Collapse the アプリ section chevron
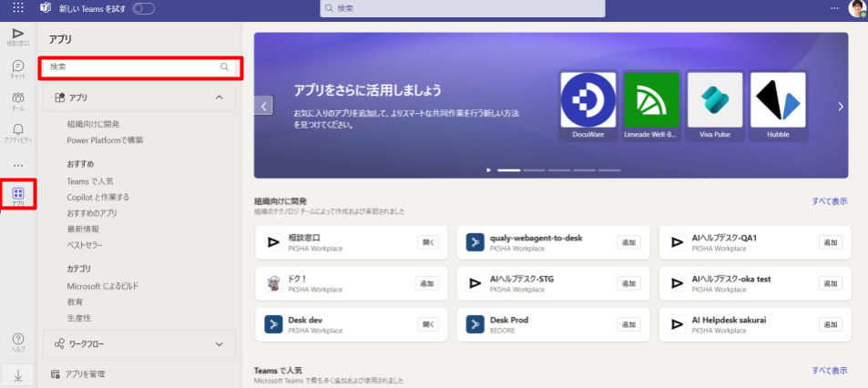868x388 pixels. [220, 97]
